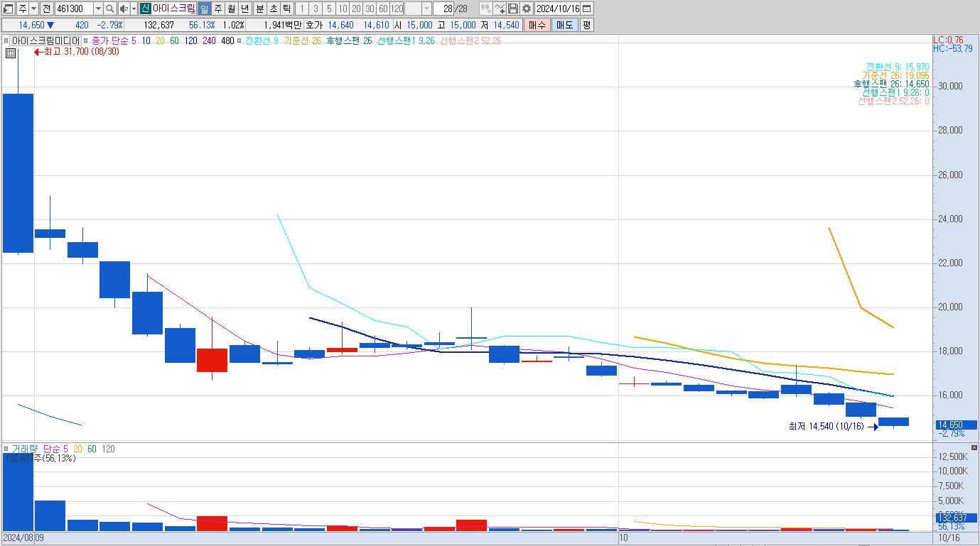Click the magnifier stock search icon
This screenshot has height=546, width=980.
point(110,9)
